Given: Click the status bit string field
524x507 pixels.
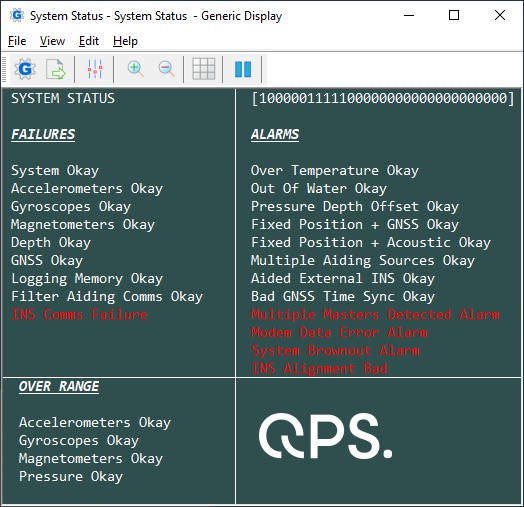Looking at the screenshot, I should click(383, 99).
